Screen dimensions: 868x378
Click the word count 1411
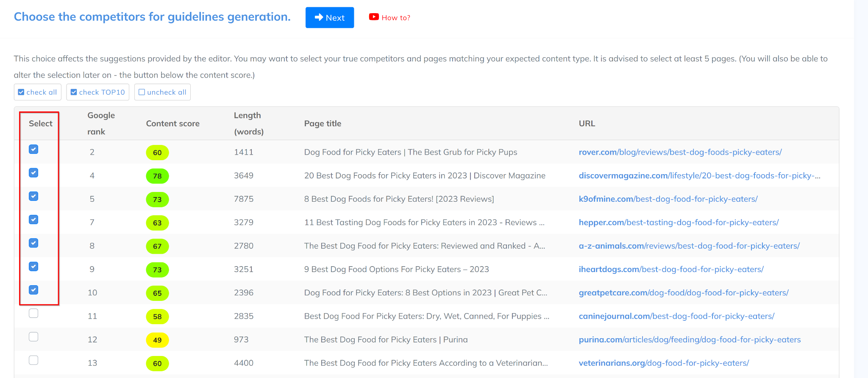tap(244, 152)
